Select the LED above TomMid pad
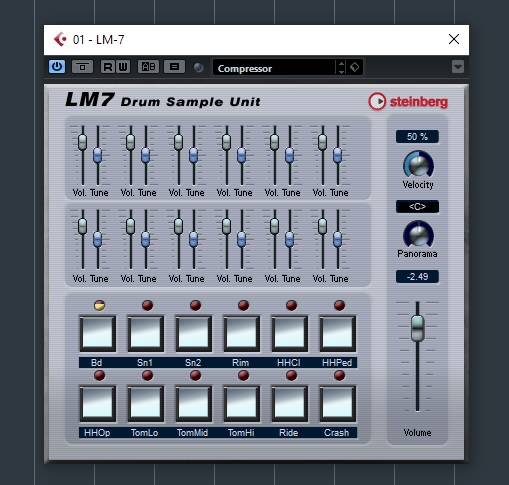This screenshot has width=509, height=485. coord(195,375)
